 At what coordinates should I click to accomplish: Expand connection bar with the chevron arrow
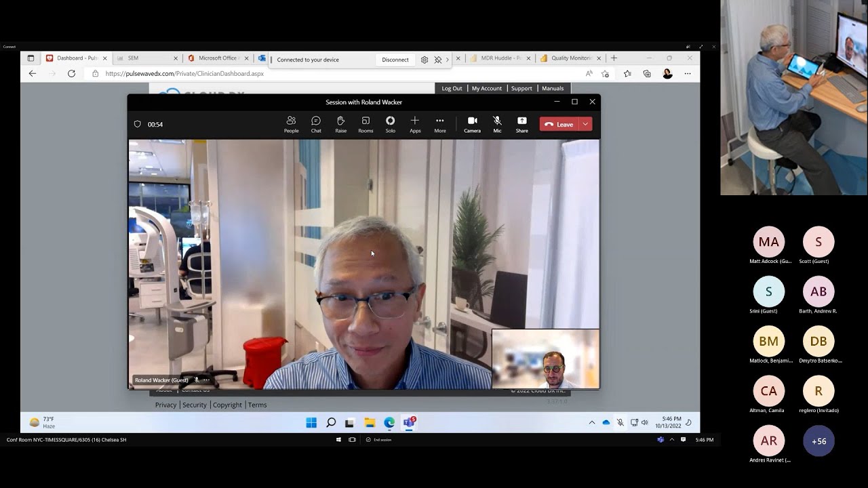[x=448, y=60]
